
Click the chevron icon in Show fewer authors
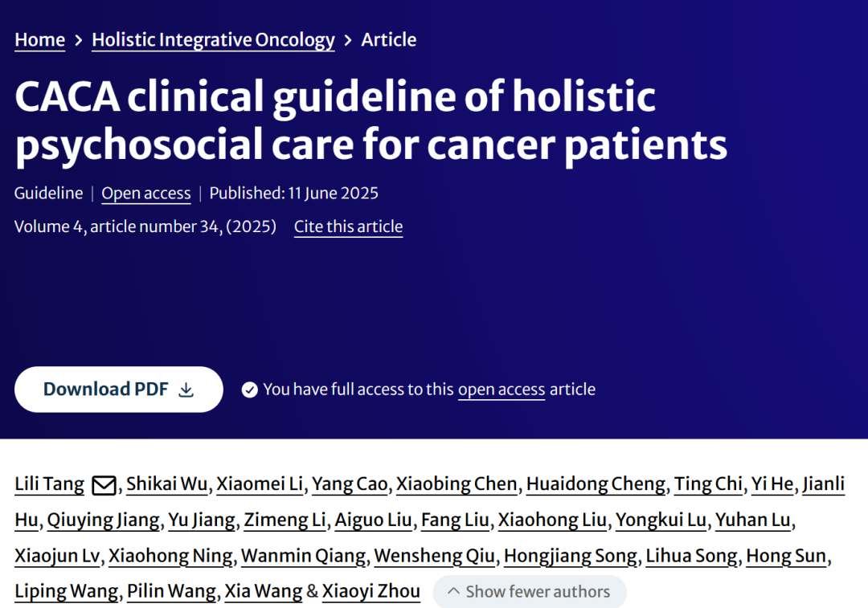click(453, 591)
